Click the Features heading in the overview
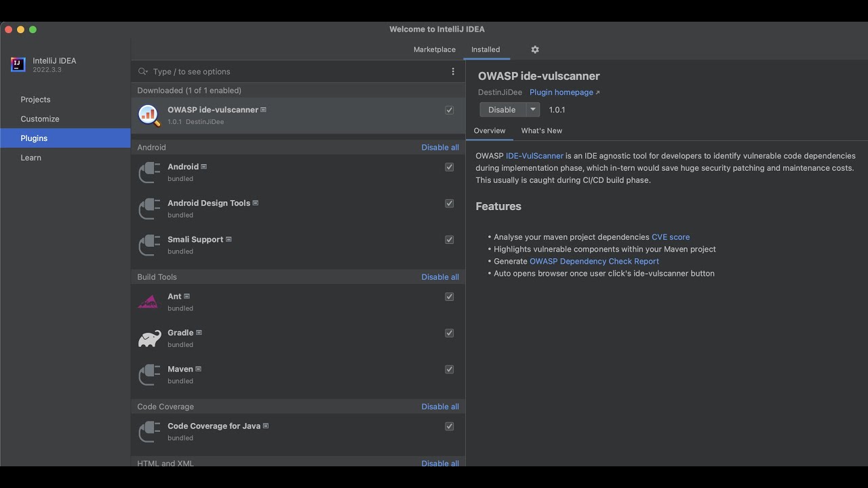The image size is (868, 488). click(x=498, y=206)
